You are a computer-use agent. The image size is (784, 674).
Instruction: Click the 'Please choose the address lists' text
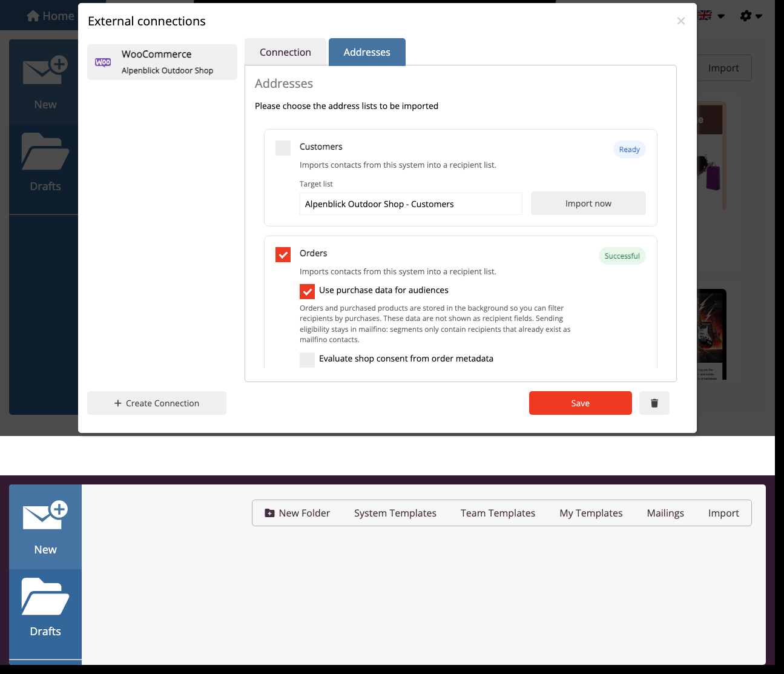pyautogui.click(x=346, y=106)
